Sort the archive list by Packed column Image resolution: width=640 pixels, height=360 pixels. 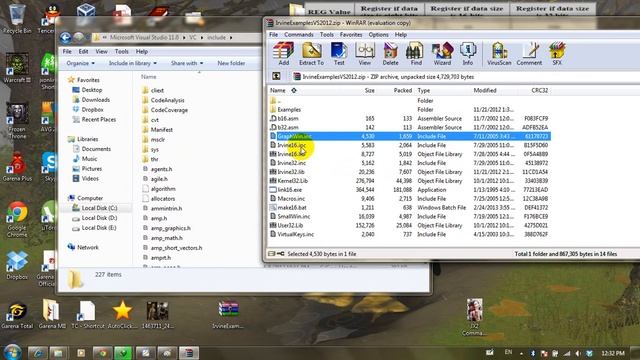point(402,90)
